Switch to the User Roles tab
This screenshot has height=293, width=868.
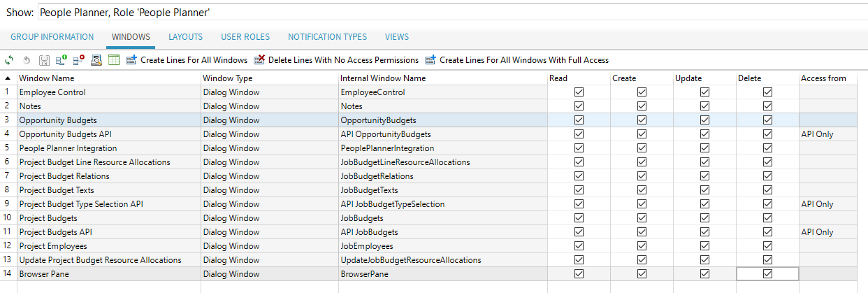pos(245,37)
